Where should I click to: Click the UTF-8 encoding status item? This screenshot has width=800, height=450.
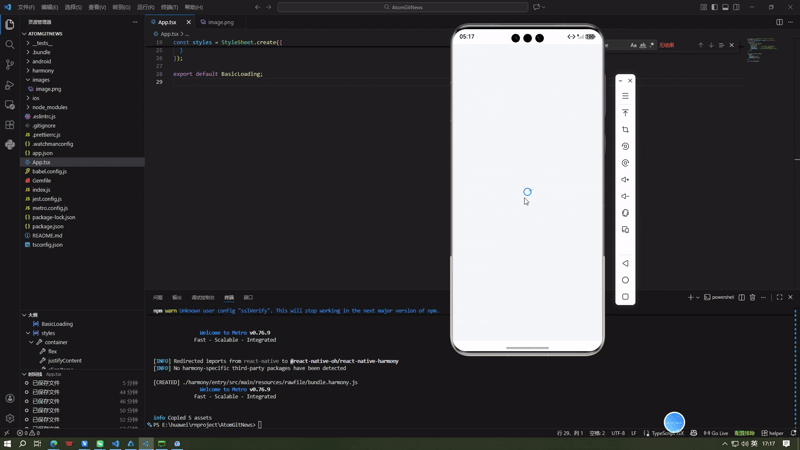tap(618, 433)
